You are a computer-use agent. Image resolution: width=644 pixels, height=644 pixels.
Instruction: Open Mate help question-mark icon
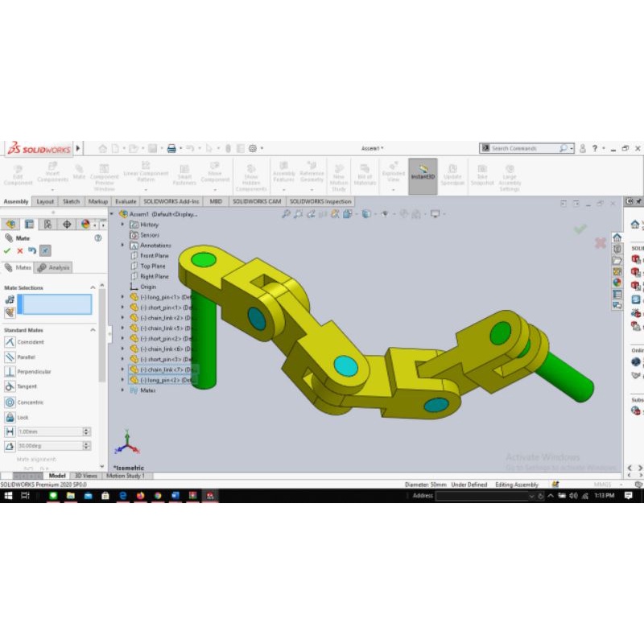click(x=97, y=237)
